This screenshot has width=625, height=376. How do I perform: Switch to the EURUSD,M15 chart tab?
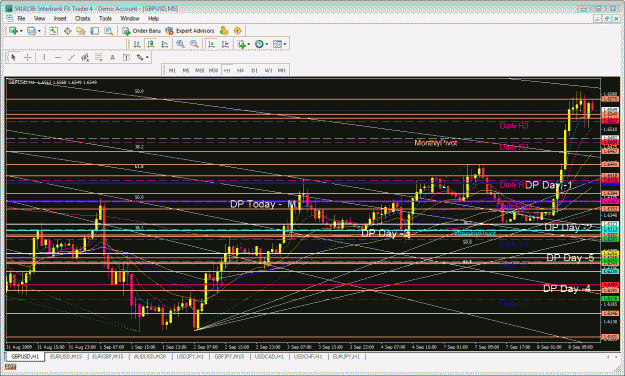point(66,356)
